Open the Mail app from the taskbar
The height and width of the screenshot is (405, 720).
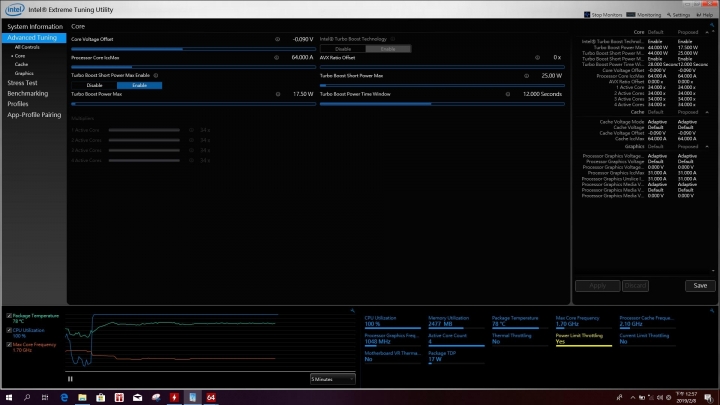[x=137, y=397]
